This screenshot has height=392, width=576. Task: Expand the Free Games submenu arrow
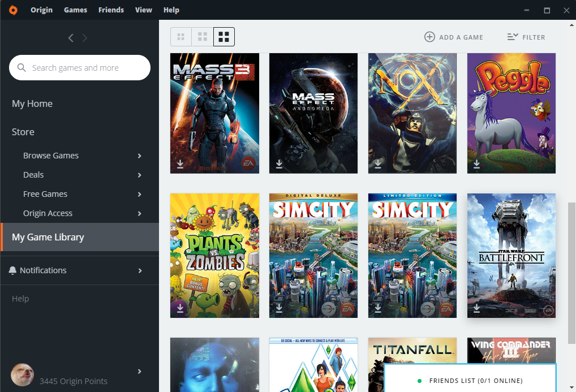pyautogui.click(x=140, y=194)
